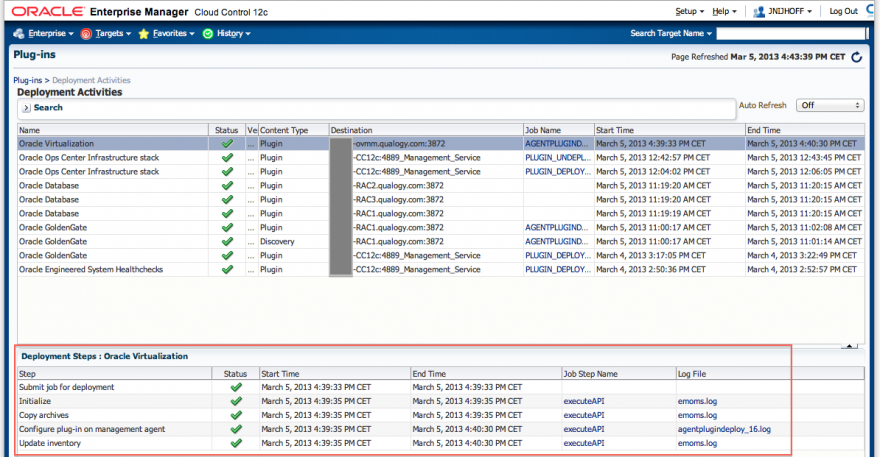Select the Oracle Virtualization row

tap(441, 144)
